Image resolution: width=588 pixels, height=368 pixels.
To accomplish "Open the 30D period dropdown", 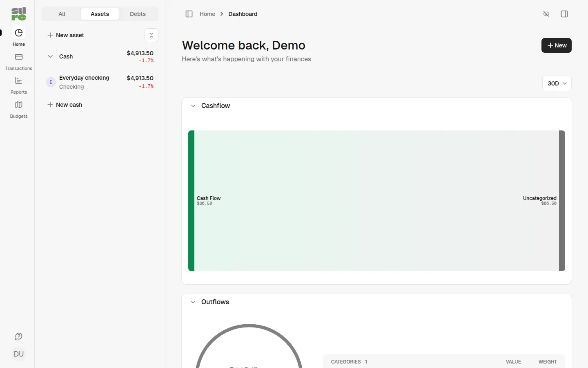I will pos(557,83).
